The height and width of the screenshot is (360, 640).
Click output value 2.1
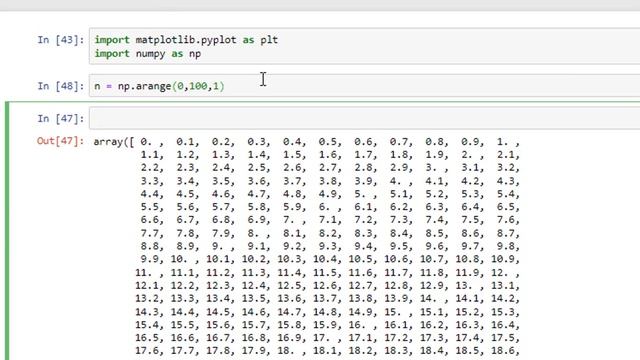point(506,155)
